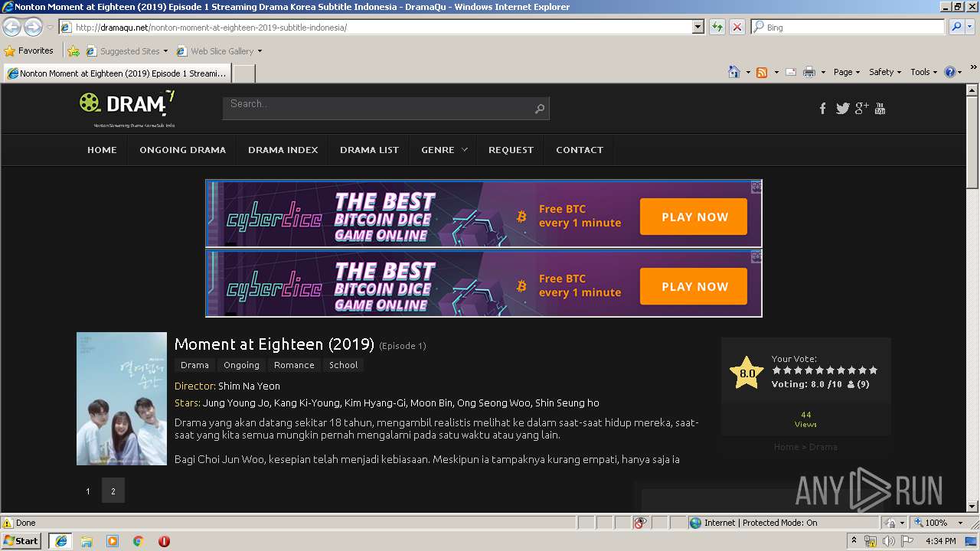
Task: Click the School genre tag
Action: [343, 365]
